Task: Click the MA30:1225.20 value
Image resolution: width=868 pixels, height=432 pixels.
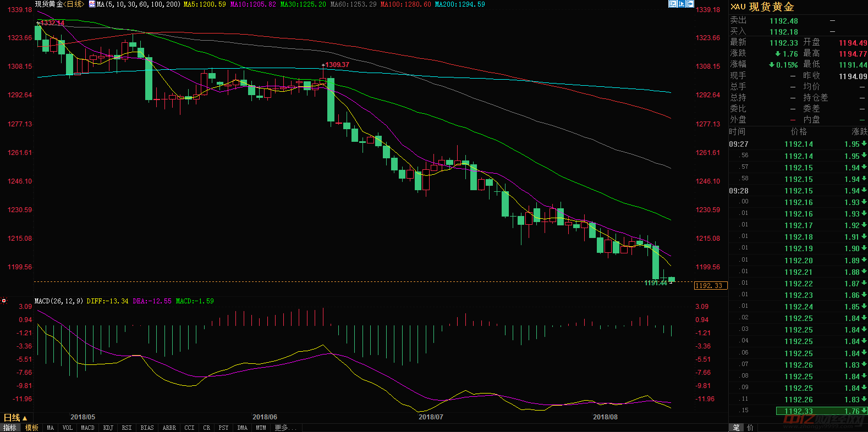Action: pos(303,4)
